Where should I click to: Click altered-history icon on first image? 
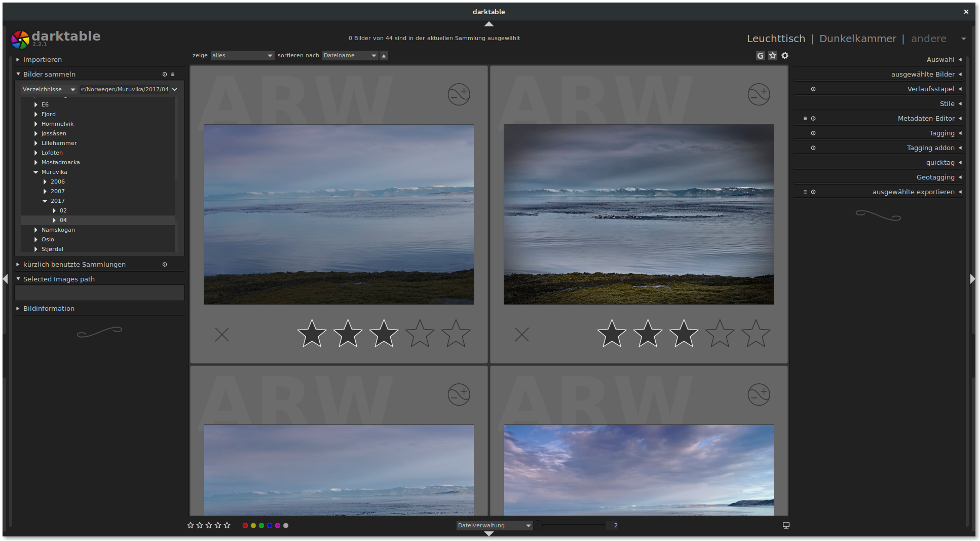[459, 94]
